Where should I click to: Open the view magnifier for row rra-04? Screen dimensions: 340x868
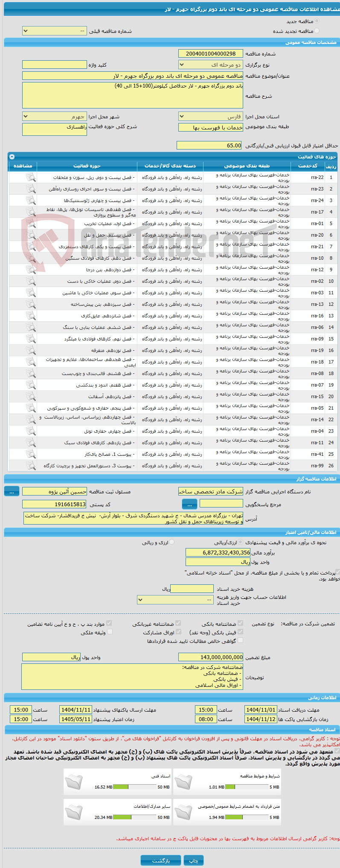[x=31, y=431]
